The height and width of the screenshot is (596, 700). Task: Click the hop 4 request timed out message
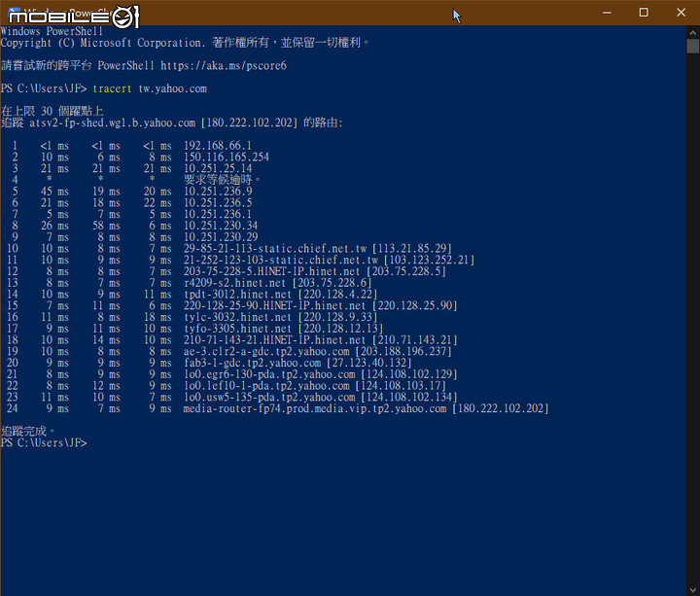tap(222, 180)
